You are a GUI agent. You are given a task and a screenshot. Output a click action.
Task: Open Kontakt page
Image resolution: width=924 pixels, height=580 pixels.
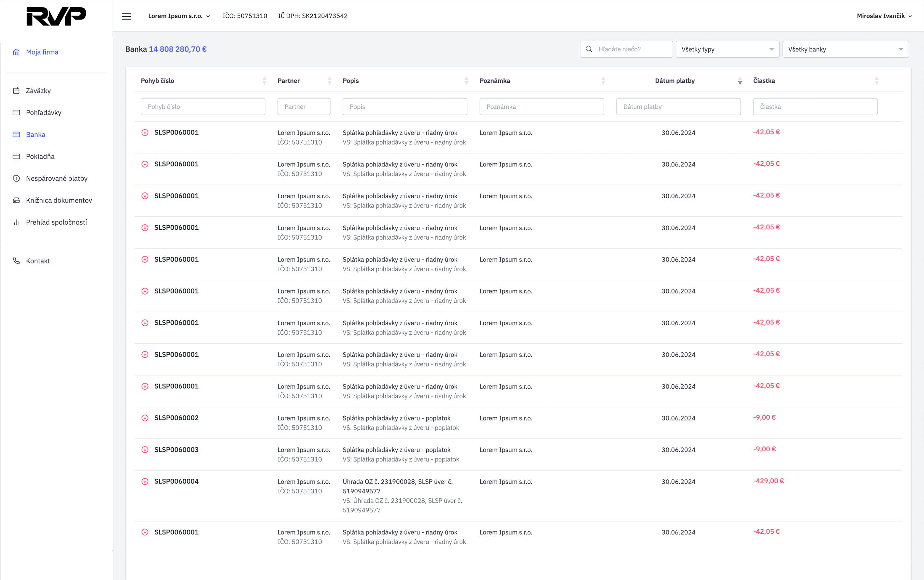(x=38, y=261)
